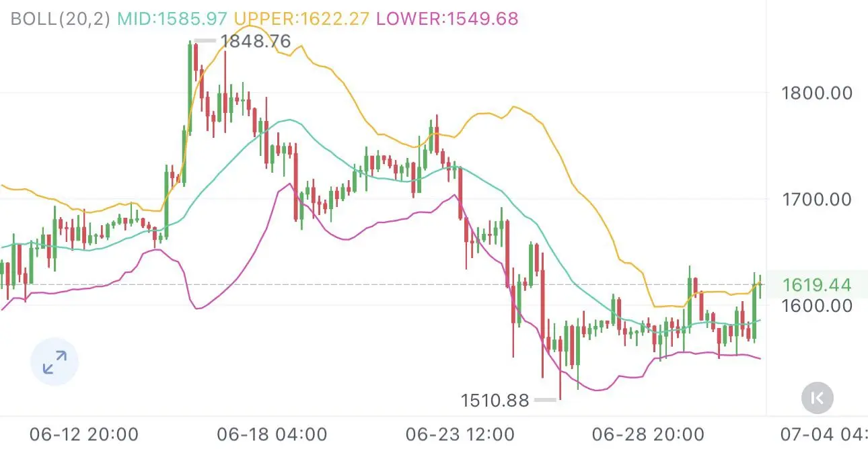The width and height of the screenshot is (868, 449).
Task: Select the 06-12 20:00 time label
Action: point(84,435)
